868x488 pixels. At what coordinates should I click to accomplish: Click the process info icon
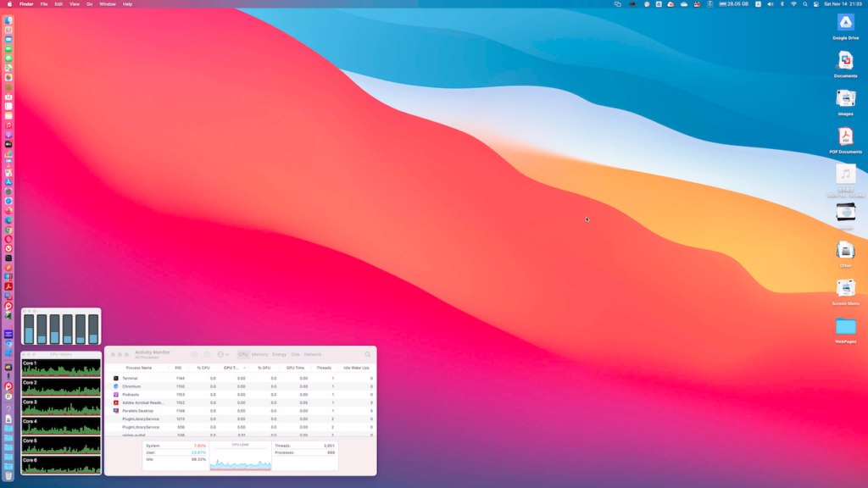coord(206,354)
